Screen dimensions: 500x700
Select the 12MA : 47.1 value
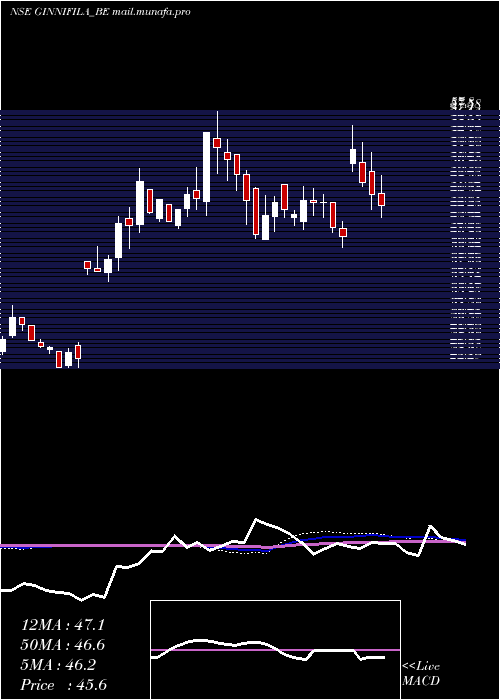[63, 625]
